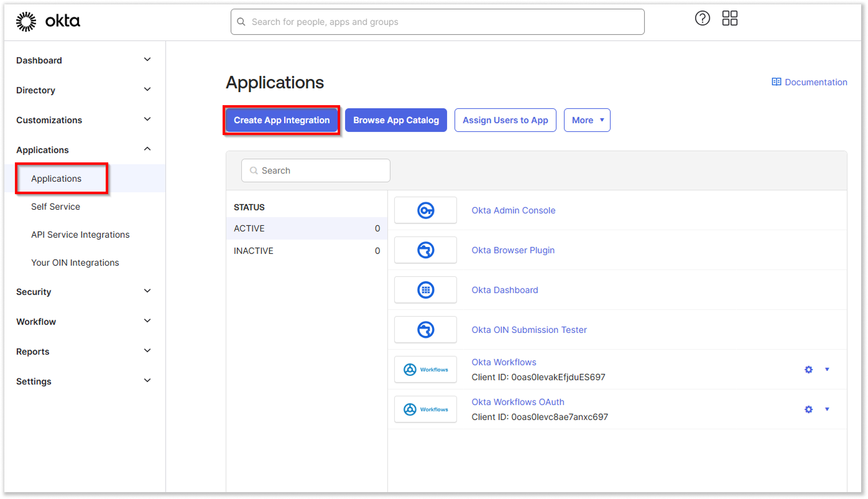Open the gear settings for Okta Workflows OAuth

click(x=808, y=409)
